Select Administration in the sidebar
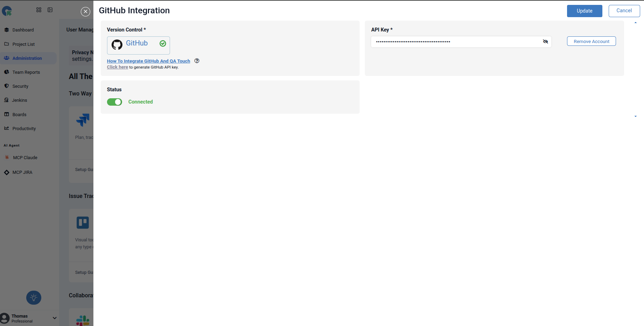The height and width of the screenshot is (326, 644). (x=28, y=58)
